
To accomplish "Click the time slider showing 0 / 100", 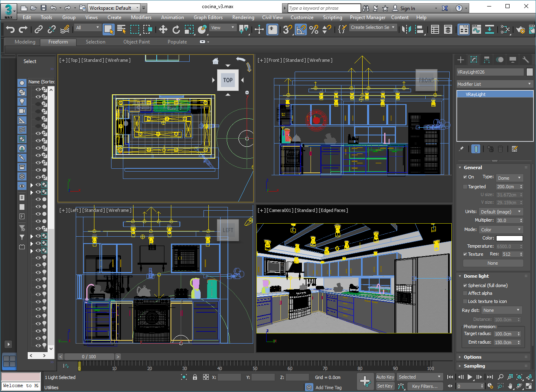I will click(x=89, y=357).
